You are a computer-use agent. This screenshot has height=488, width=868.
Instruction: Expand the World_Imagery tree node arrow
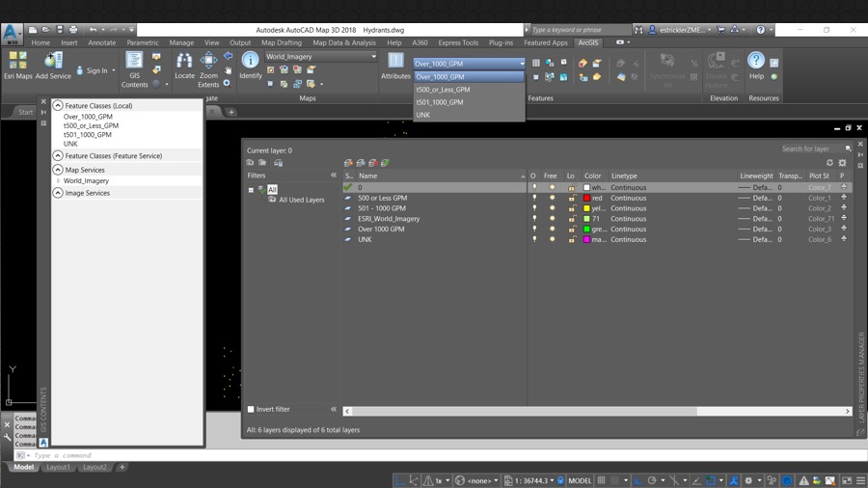click(x=58, y=181)
